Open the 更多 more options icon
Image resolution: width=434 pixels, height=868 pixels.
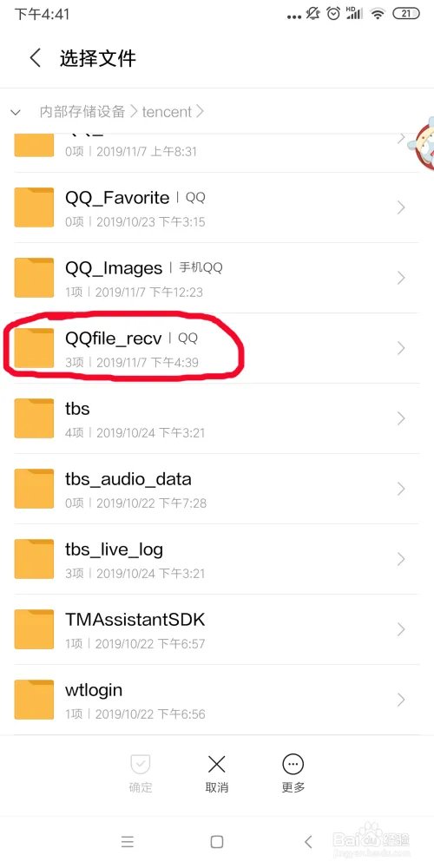click(x=293, y=765)
